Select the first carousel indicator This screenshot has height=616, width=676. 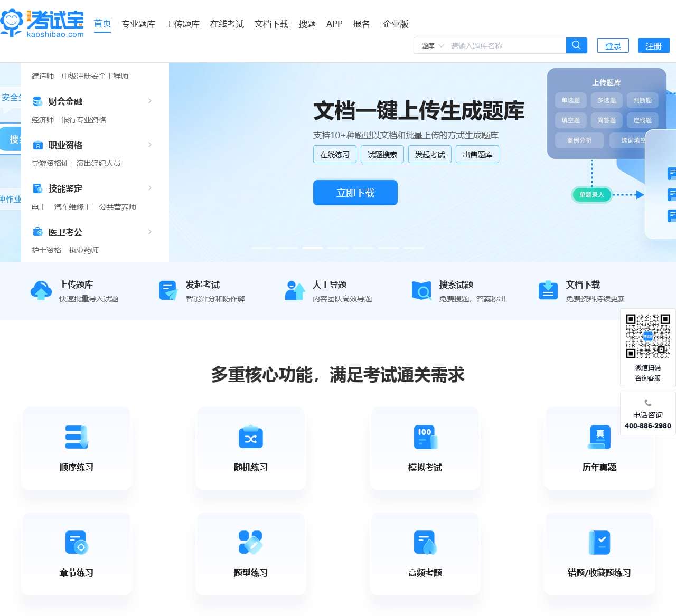(261, 248)
